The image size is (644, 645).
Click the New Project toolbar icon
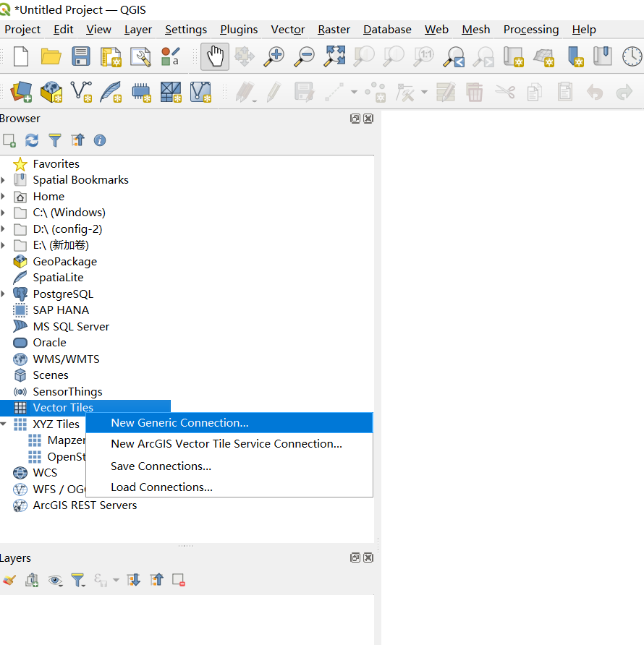click(21, 56)
